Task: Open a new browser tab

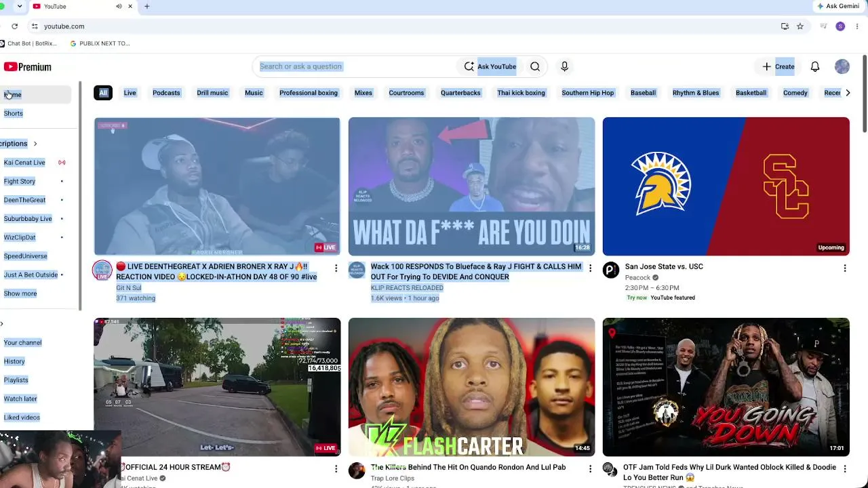Action: [146, 7]
